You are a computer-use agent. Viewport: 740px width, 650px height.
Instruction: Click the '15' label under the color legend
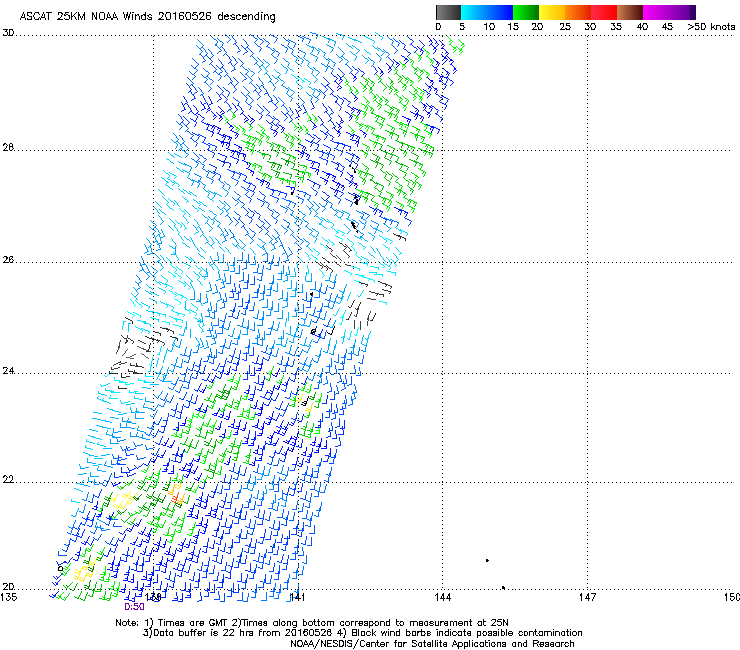(x=513, y=27)
